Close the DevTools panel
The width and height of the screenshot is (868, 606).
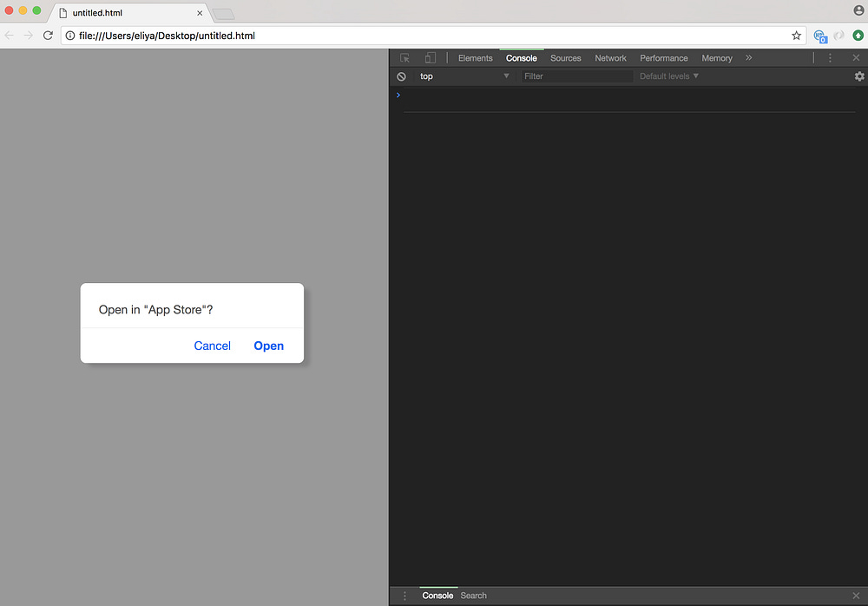pos(856,57)
